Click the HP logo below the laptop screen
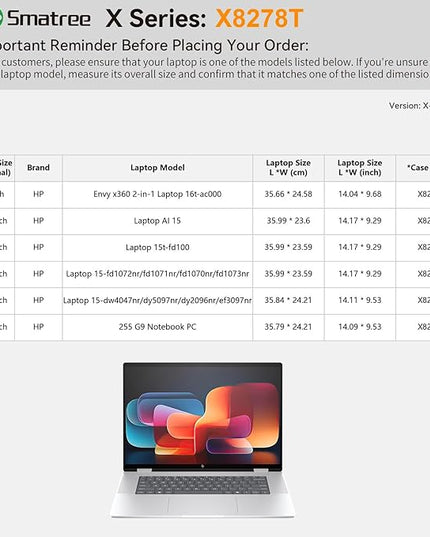The height and width of the screenshot is (537, 430). click(x=202, y=466)
